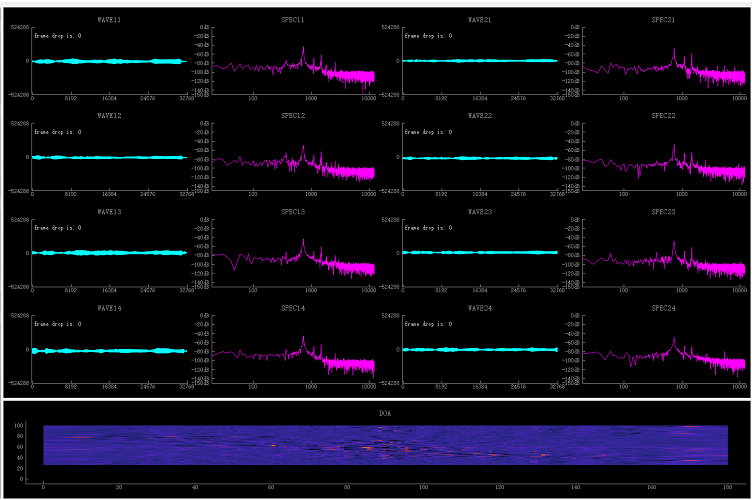Select the WAVE24 plot title
This screenshot has width=752, height=500.
point(481,307)
